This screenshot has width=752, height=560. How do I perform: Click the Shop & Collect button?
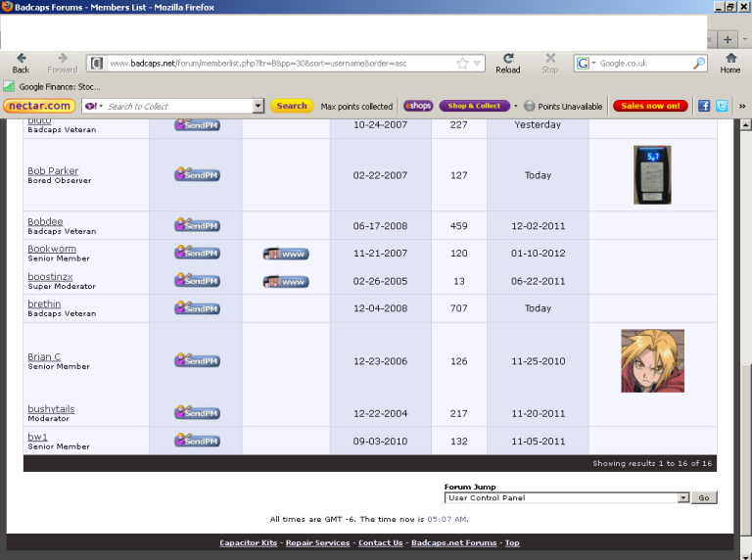(474, 106)
